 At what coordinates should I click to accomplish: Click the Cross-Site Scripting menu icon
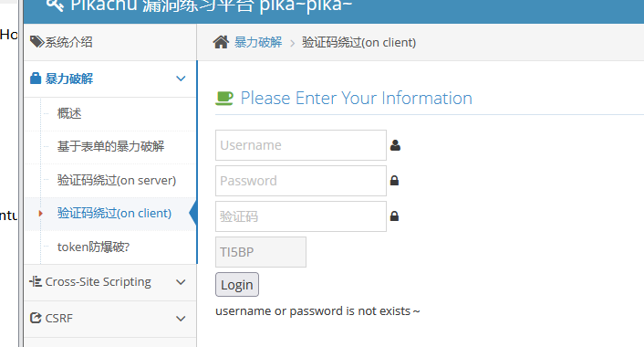coord(36,281)
